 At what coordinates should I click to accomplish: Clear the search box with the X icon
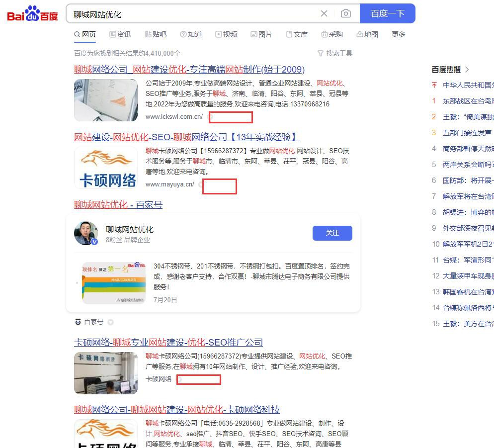coord(324,13)
